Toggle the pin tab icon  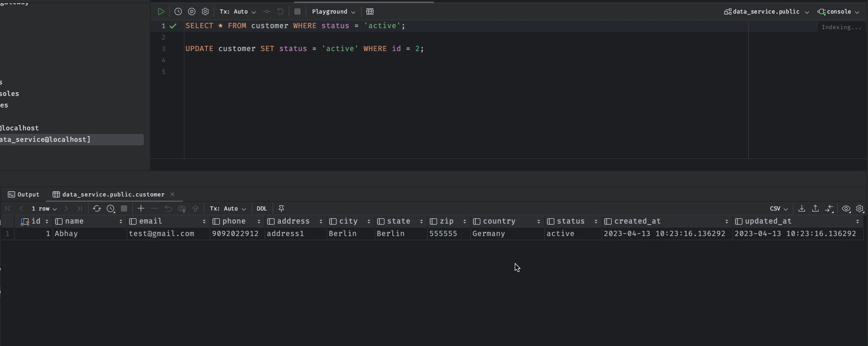coord(281,208)
